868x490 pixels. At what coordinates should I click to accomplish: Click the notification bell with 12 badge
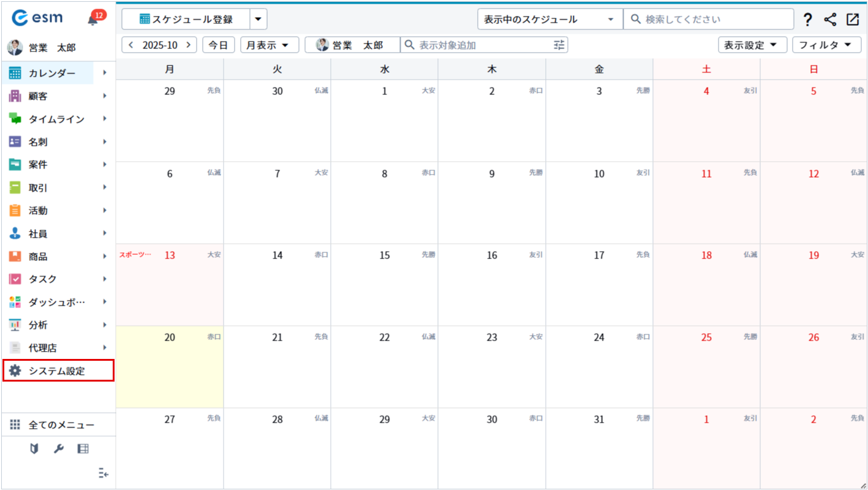[93, 18]
